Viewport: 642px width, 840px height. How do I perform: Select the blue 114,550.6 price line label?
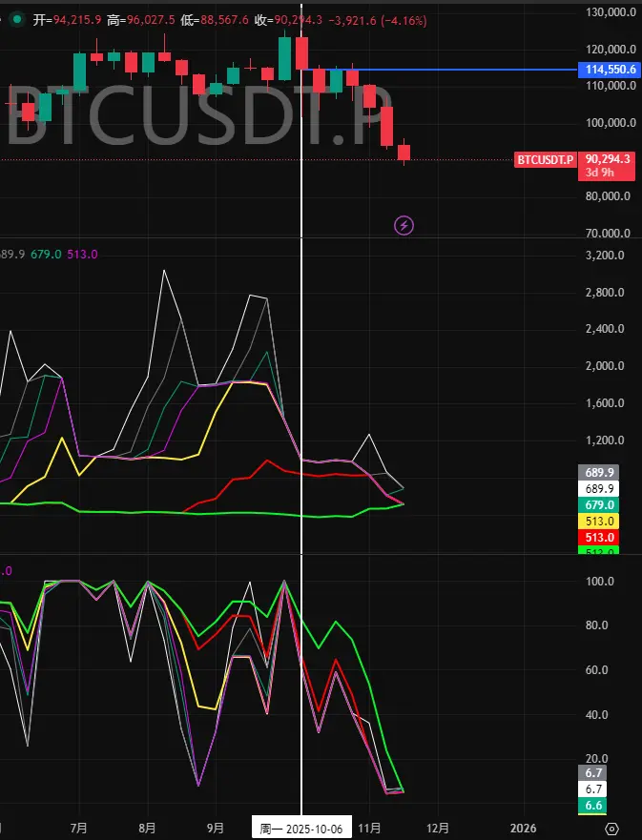click(x=610, y=70)
